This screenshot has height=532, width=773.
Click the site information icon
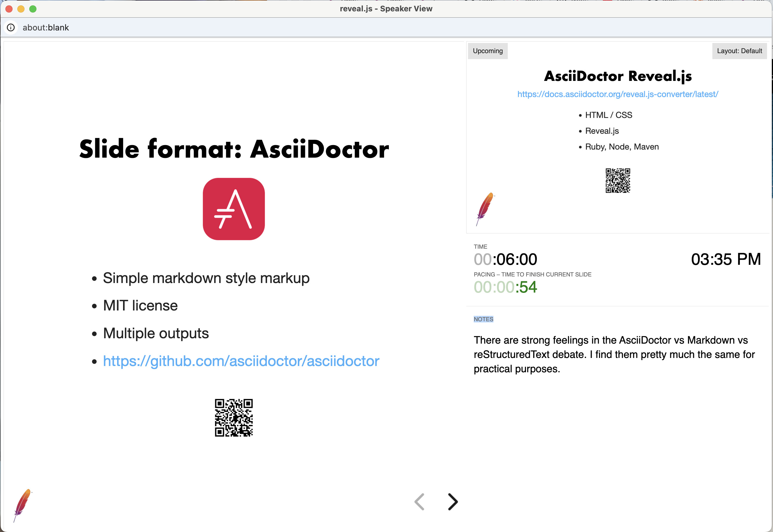click(x=11, y=27)
